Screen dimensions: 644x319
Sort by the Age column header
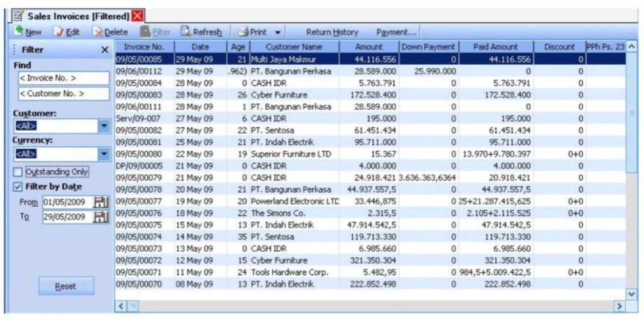[238, 46]
